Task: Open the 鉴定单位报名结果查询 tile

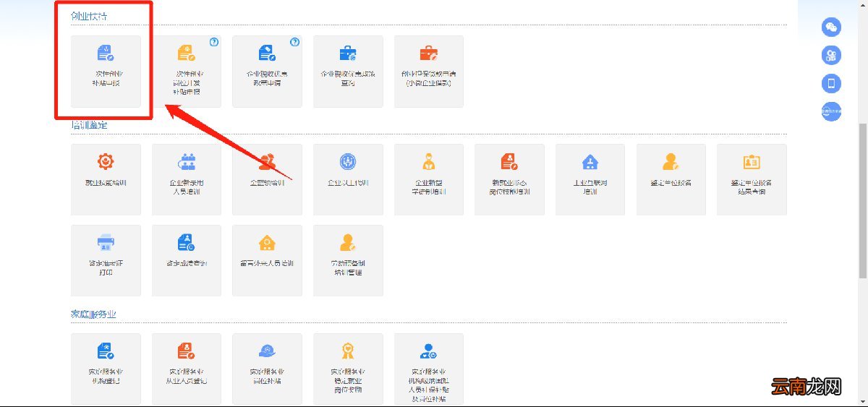Action: pos(752,179)
